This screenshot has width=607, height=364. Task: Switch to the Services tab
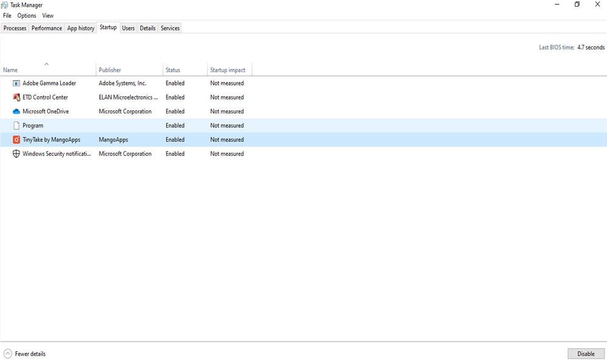[170, 29]
